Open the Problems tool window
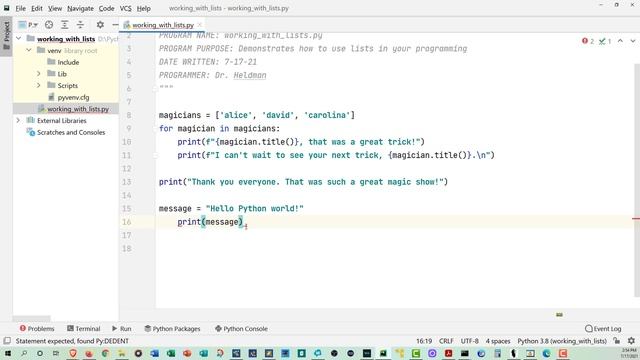Viewport: 640px width, 360px height. coord(37,329)
